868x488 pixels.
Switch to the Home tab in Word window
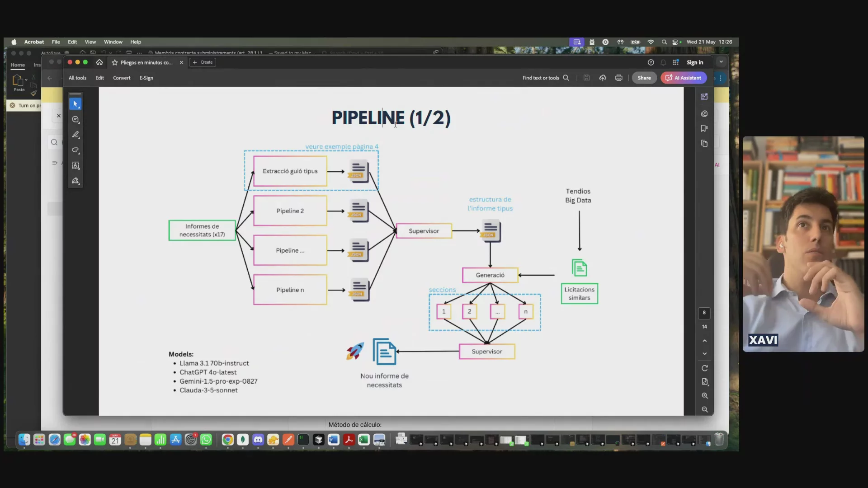pyautogui.click(x=18, y=65)
